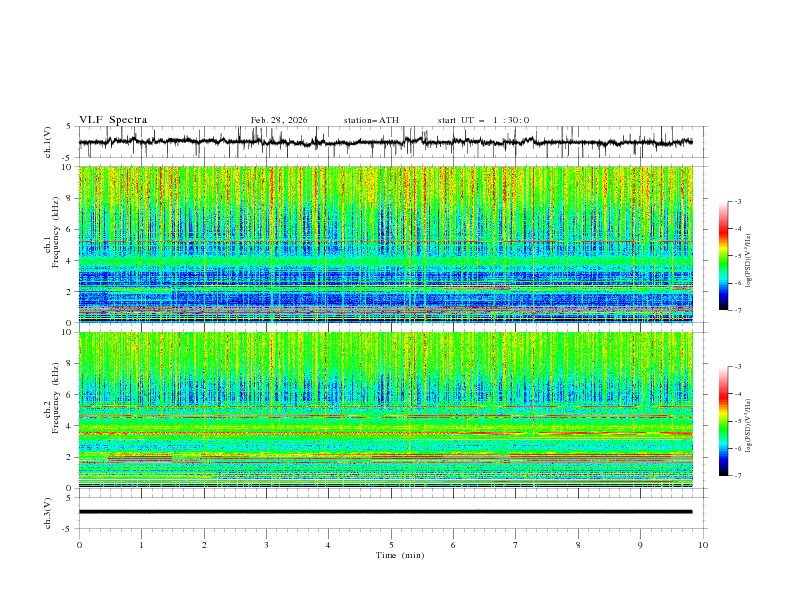The height and width of the screenshot is (612, 792).
Task: Click the ch.1 PSD color scale bar
Action: (x=723, y=256)
